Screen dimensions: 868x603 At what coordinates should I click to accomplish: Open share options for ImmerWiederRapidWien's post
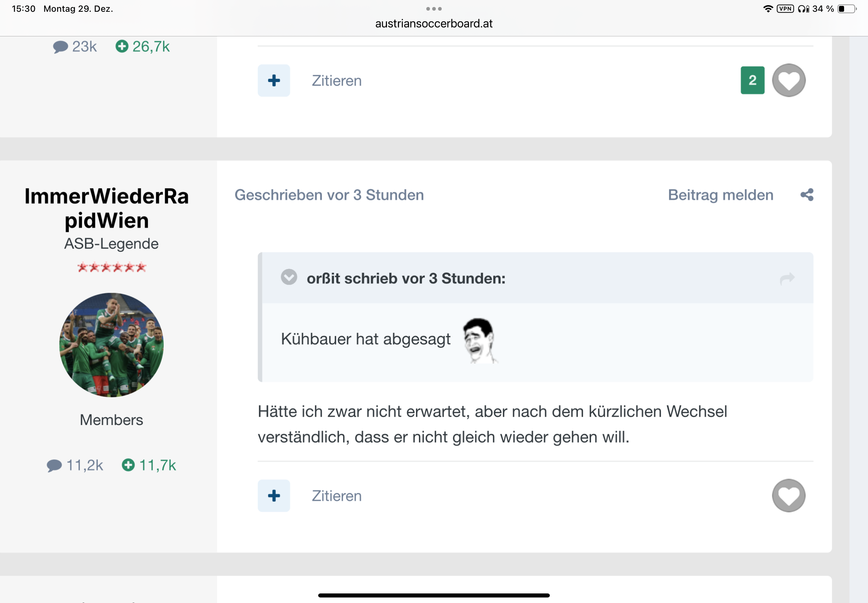pos(807,195)
